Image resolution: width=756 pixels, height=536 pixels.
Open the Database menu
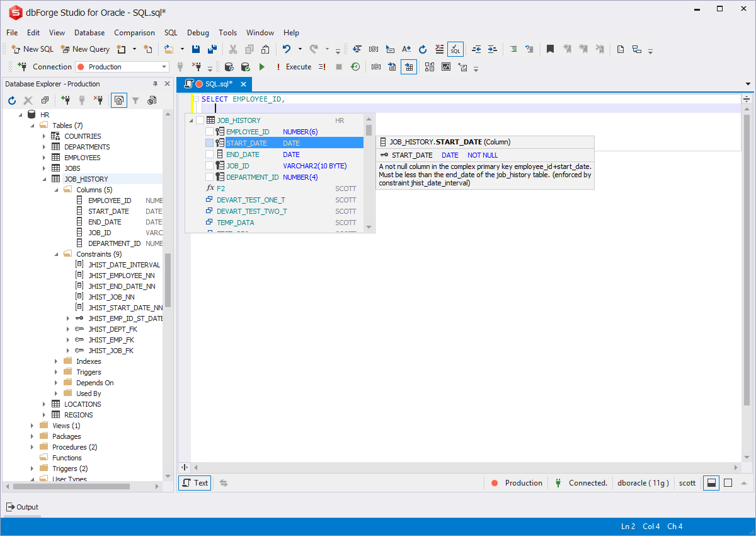click(89, 33)
